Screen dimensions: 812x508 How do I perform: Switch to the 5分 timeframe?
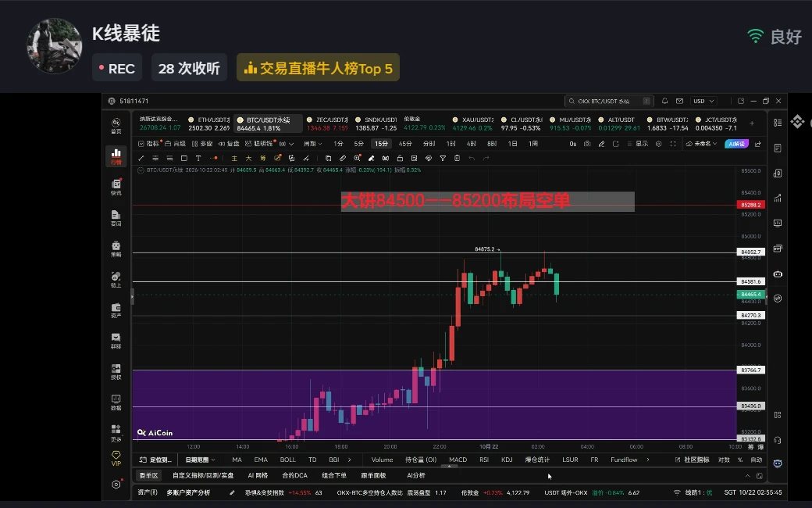tap(359, 144)
